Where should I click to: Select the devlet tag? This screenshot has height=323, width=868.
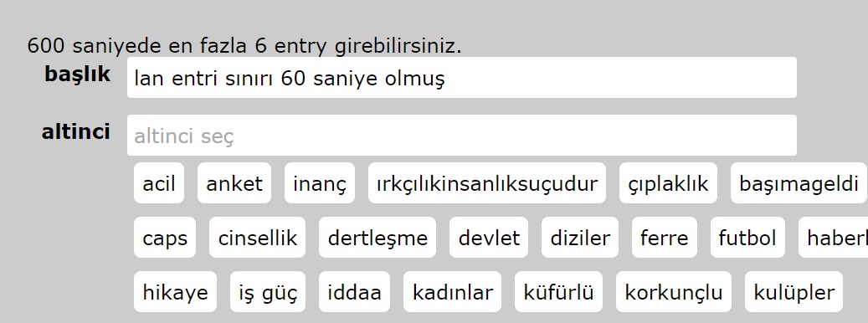(489, 238)
